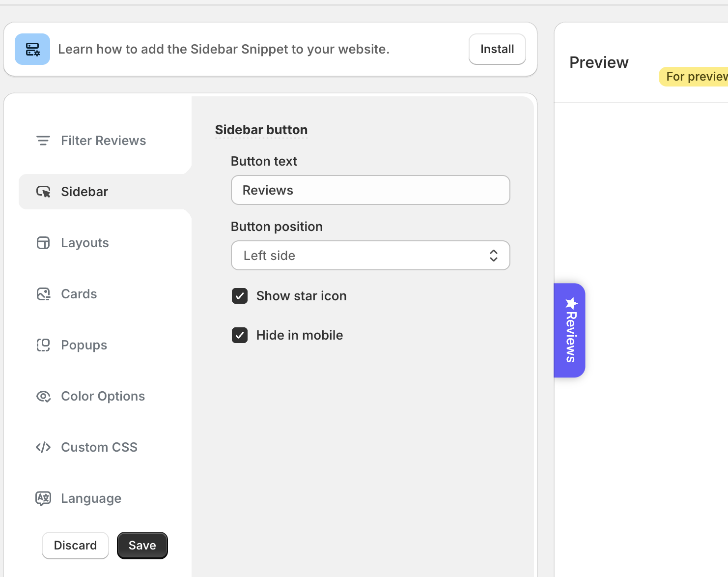Click the Custom CSS code-brackets icon
The width and height of the screenshot is (728, 577).
pos(43,447)
